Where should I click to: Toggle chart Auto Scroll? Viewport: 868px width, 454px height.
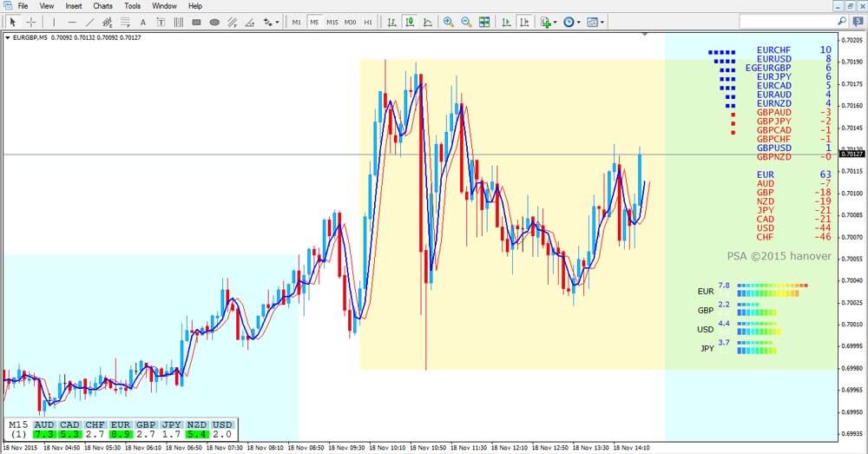click(506, 23)
